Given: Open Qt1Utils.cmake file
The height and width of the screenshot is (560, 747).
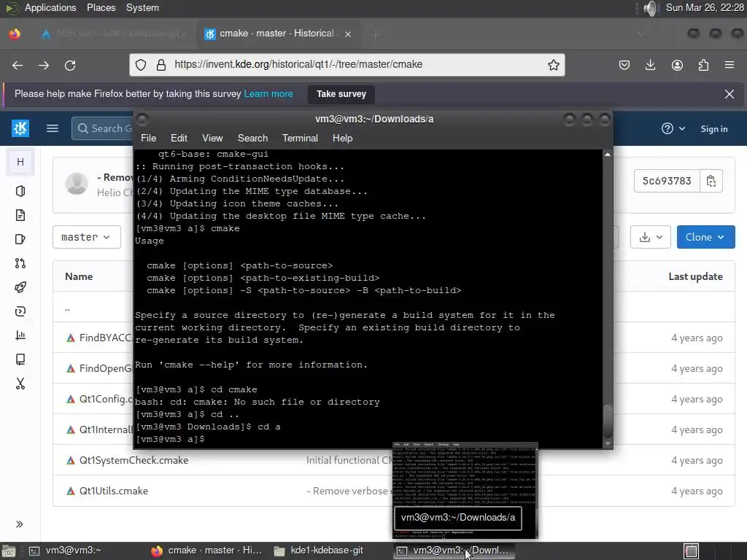Looking at the screenshot, I should [x=113, y=491].
